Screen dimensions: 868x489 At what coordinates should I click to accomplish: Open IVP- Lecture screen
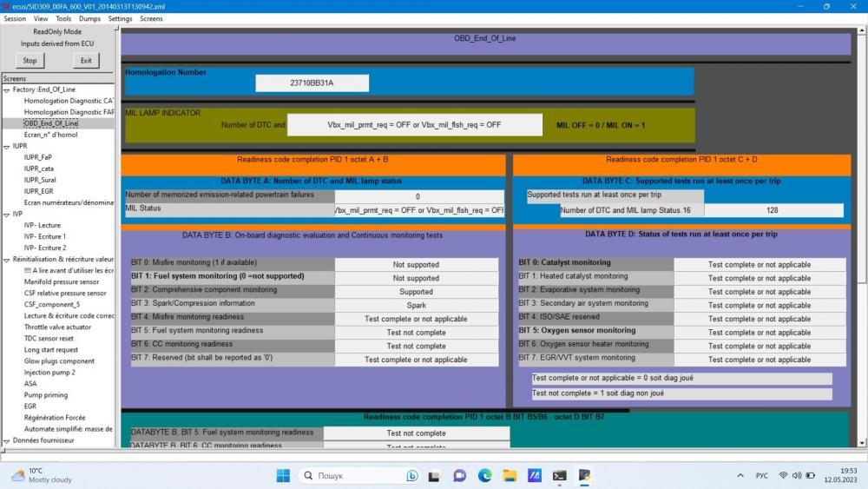coord(42,226)
